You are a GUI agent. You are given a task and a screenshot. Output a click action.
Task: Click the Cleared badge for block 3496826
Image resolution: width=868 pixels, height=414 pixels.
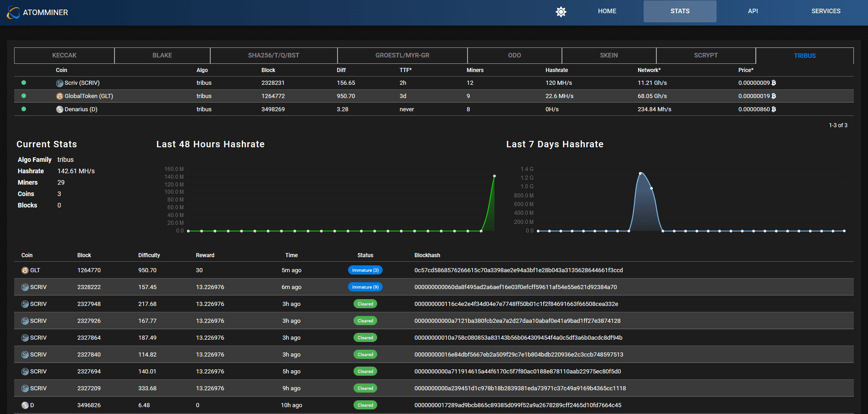(x=365, y=405)
